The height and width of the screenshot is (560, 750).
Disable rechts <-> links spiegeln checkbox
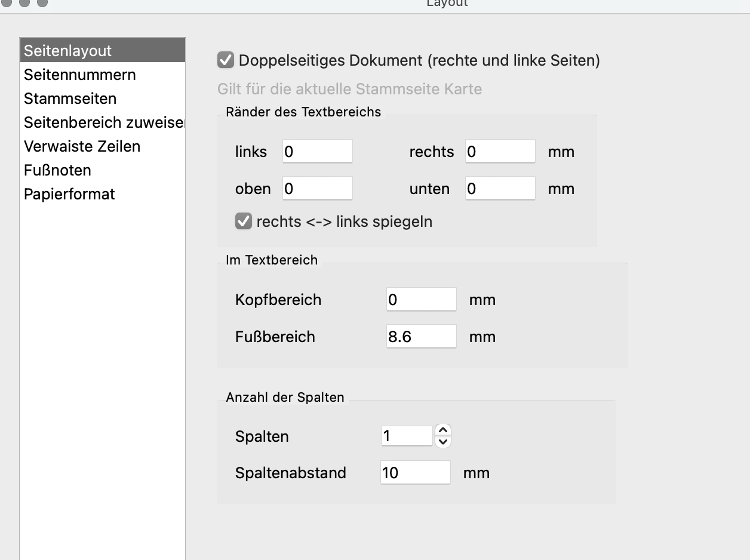click(243, 221)
